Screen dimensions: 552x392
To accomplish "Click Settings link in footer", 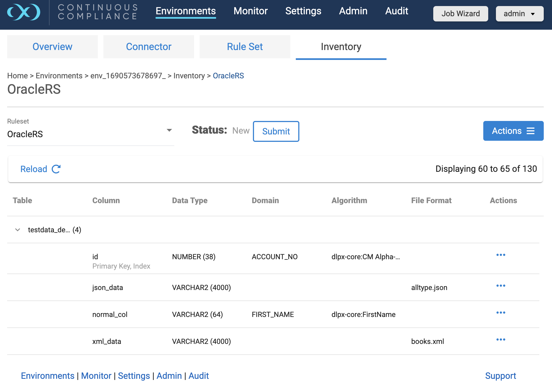I will tap(134, 376).
